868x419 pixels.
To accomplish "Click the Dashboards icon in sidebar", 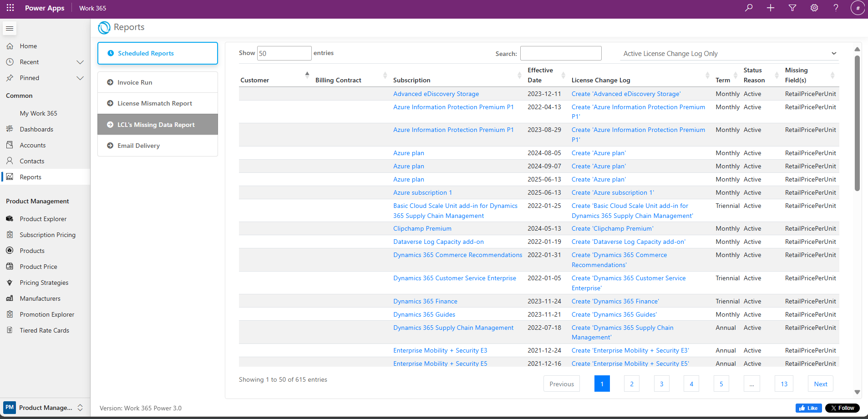I will [x=10, y=129].
